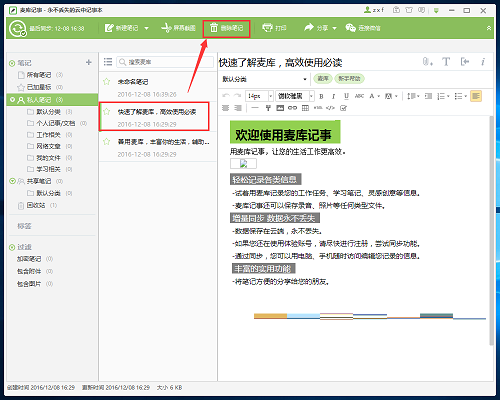Open the 个人记事/文档 folder

(x=57, y=123)
